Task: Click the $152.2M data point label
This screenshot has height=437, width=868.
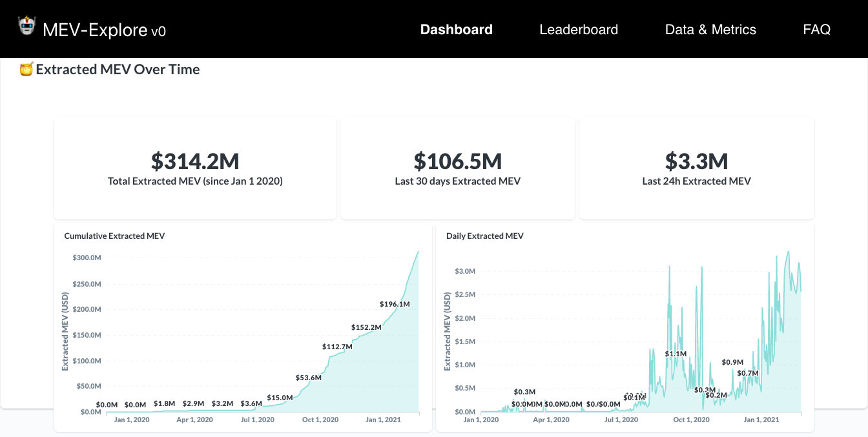Action: coord(366,327)
